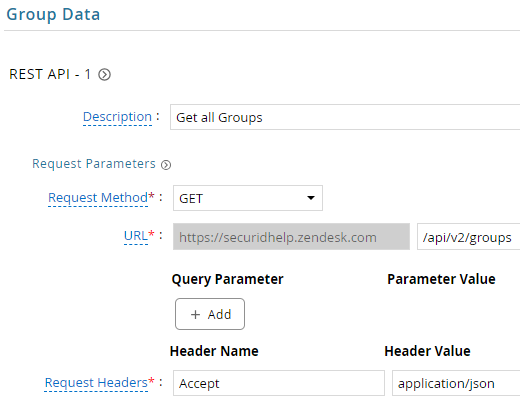The image size is (520, 399).
Task: Click the Header Value column header
Action: [x=427, y=351]
